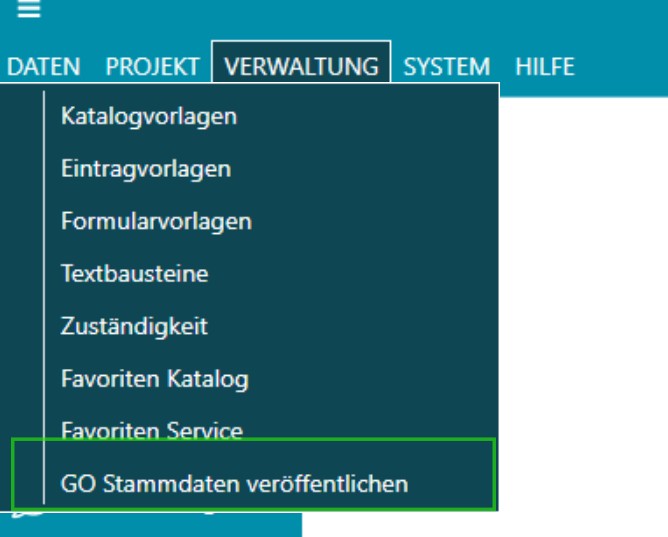Image resolution: width=668 pixels, height=537 pixels.
Task: Click the hamburger menu icon
Action: coord(29,10)
